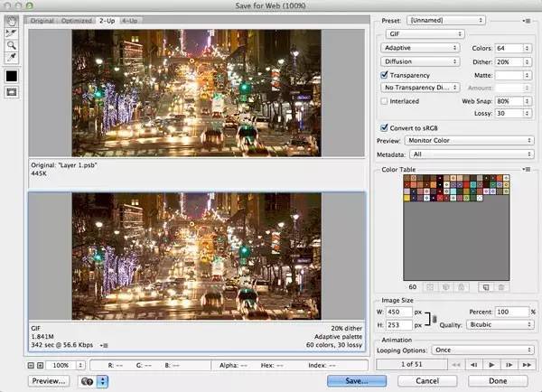Click the image width input field

click(x=400, y=312)
